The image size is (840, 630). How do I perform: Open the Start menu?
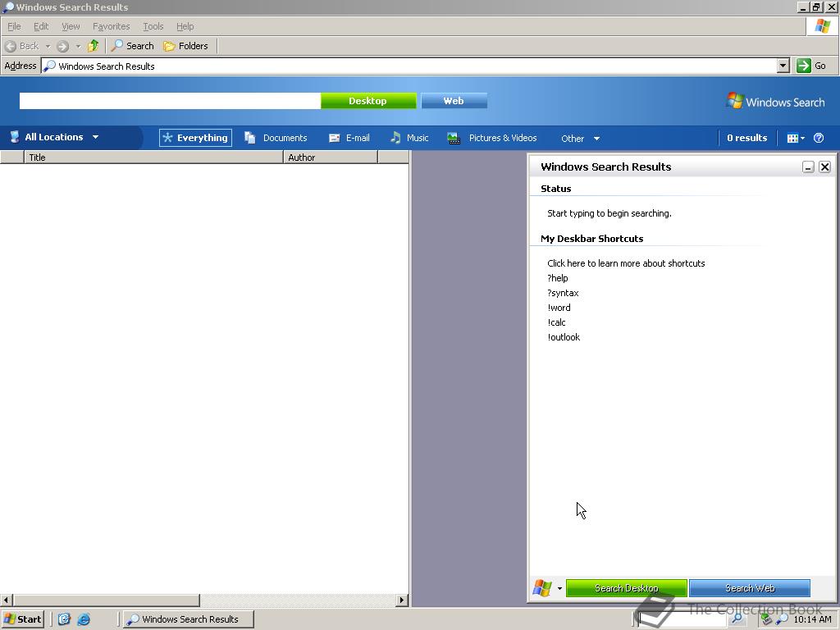click(22, 619)
